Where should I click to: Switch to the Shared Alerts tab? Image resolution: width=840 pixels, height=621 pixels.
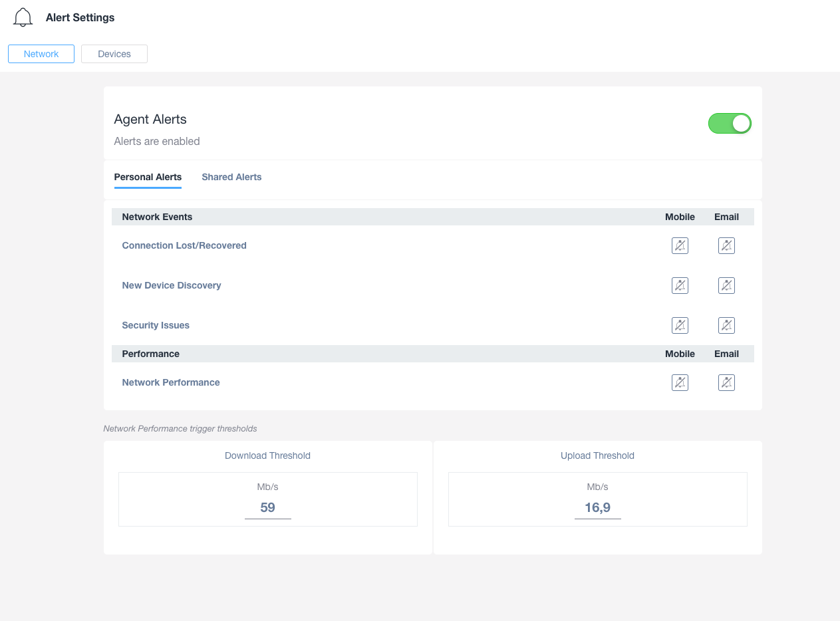tap(231, 177)
